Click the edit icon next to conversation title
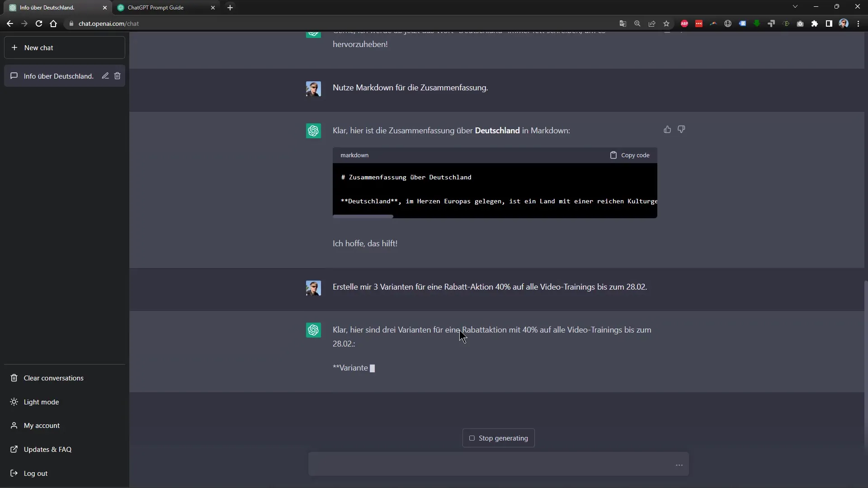The width and height of the screenshot is (868, 488). [x=105, y=75]
